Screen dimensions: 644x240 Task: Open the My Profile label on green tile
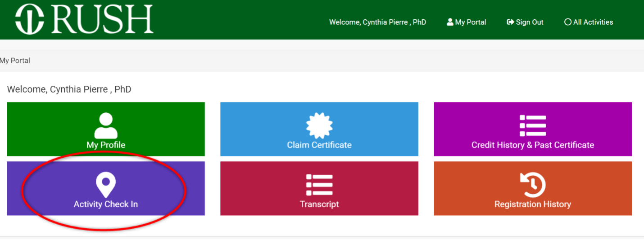[106, 145]
